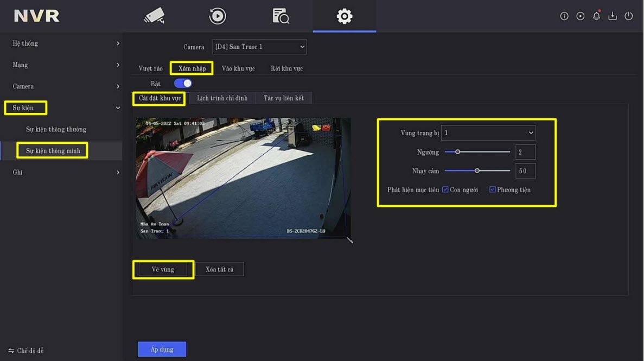Open the Vùng trang bị dropdown

pyautogui.click(x=488, y=133)
